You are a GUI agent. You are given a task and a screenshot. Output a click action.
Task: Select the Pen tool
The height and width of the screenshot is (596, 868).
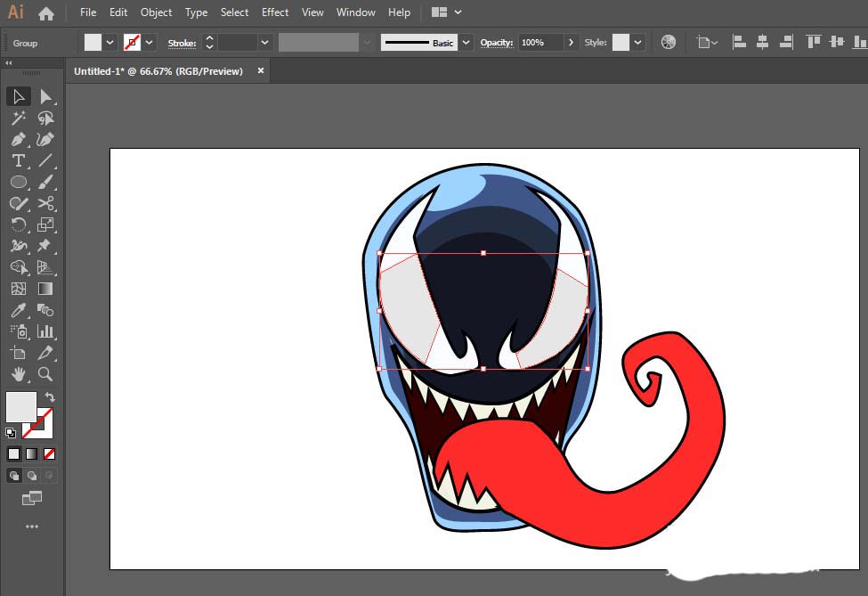[18, 139]
